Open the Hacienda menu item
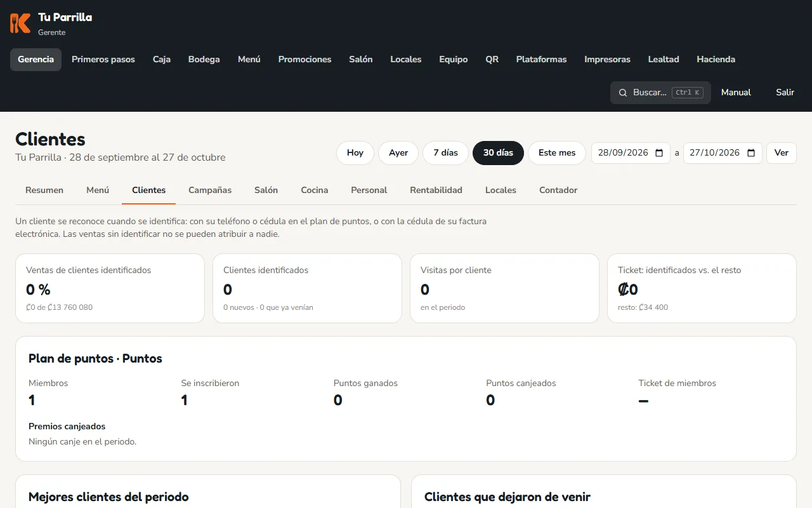This screenshot has width=812, height=508. click(716, 60)
